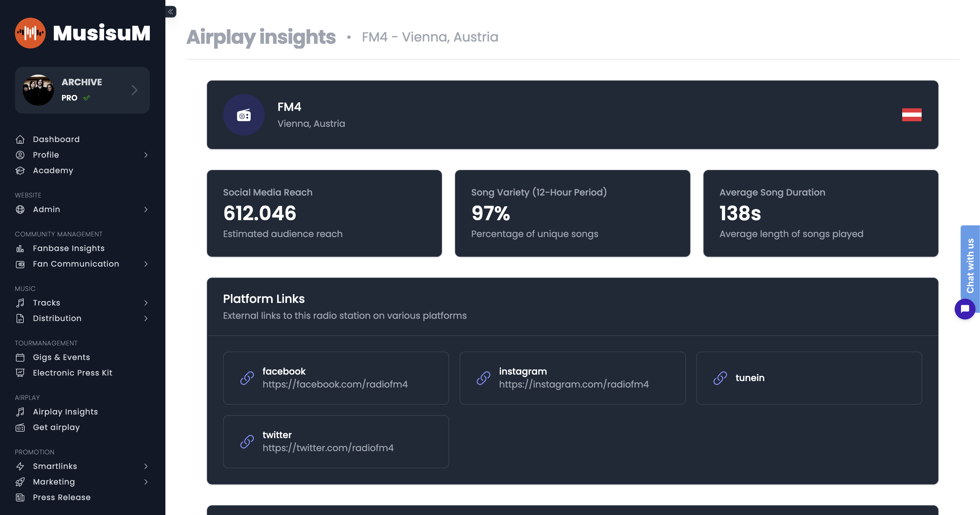The height and width of the screenshot is (515, 980).
Task: Open the instagram.com/radiofm4 link
Action: 573,385
